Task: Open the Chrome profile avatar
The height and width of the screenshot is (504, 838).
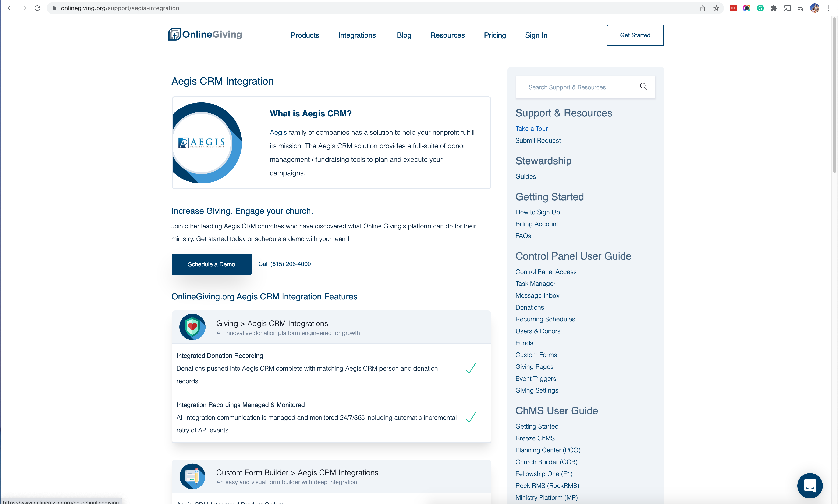Action: click(x=814, y=8)
